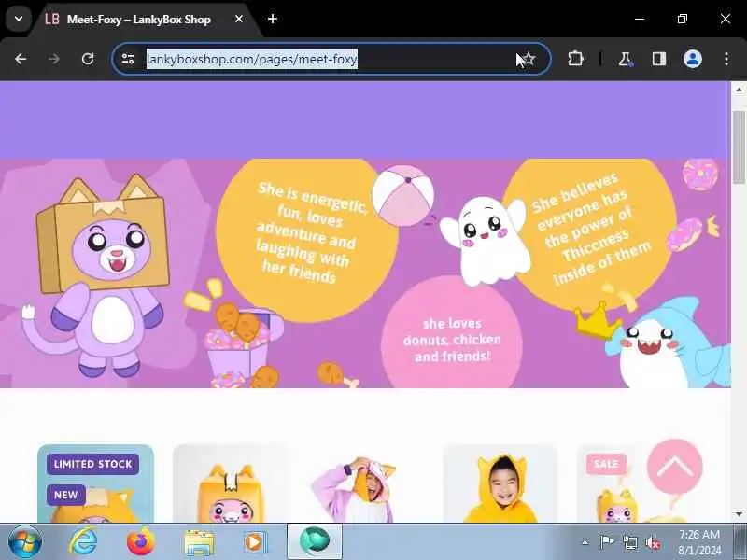Open Chrome Labs flask icon
747x560 pixels.
tap(625, 59)
